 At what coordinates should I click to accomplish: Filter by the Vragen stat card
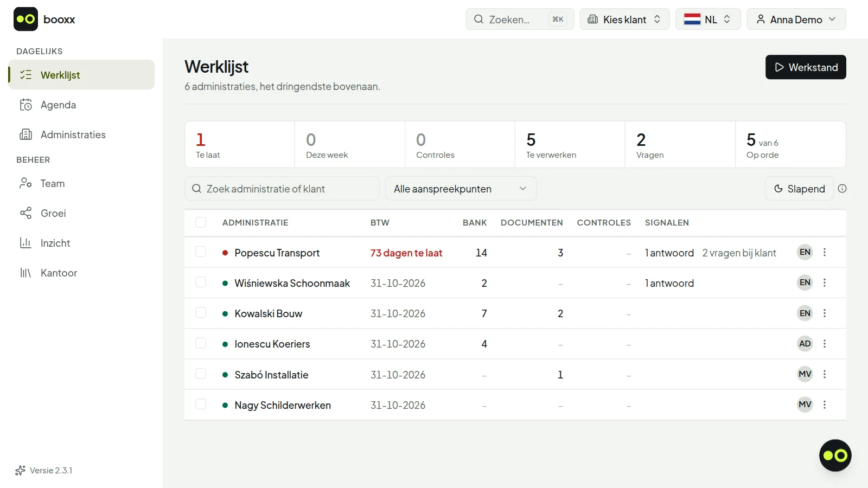pos(680,144)
